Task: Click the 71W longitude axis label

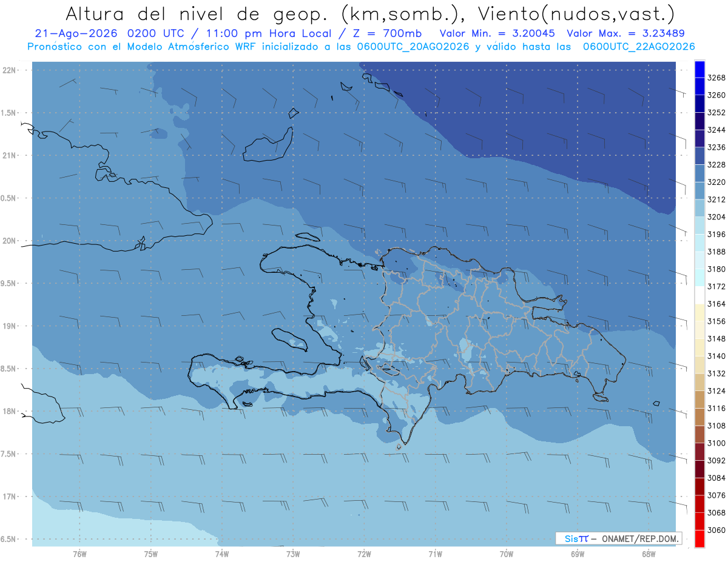Action: (435, 554)
